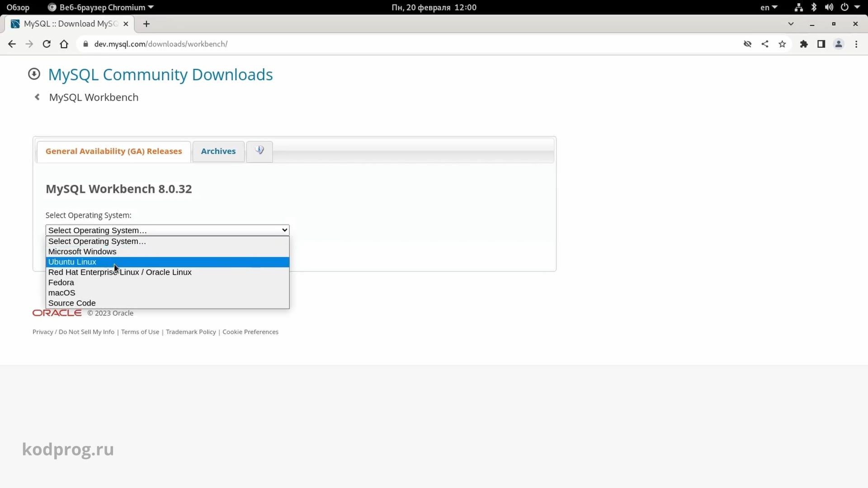Switch to the Archives tab
Viewport: 868px width, 488px height.
pyautogui.click(x=218, y=151)
